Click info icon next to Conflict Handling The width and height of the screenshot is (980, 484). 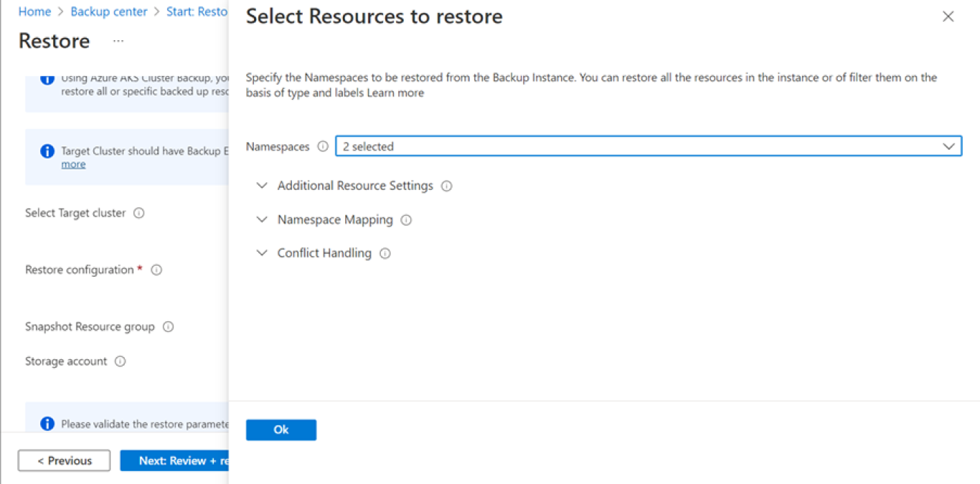point(385,252)
